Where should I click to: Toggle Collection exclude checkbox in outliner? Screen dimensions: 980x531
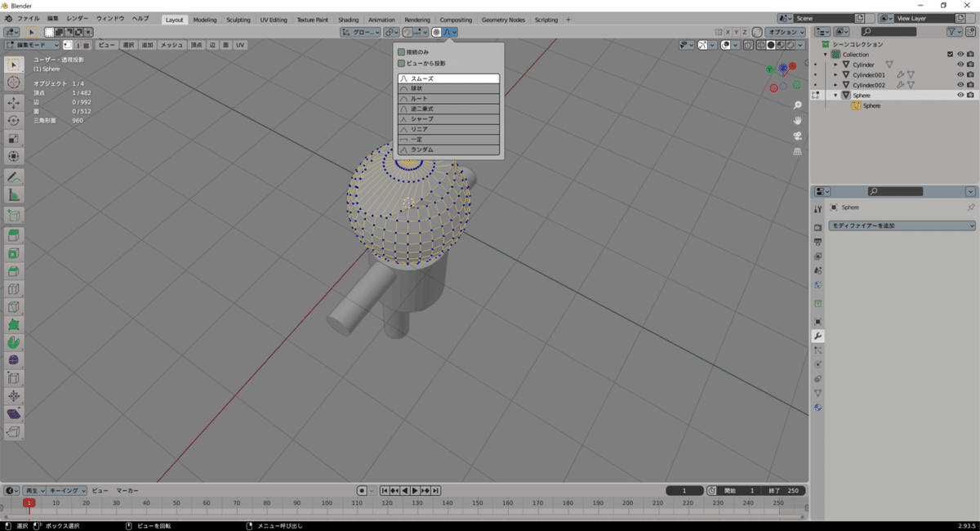950,54
